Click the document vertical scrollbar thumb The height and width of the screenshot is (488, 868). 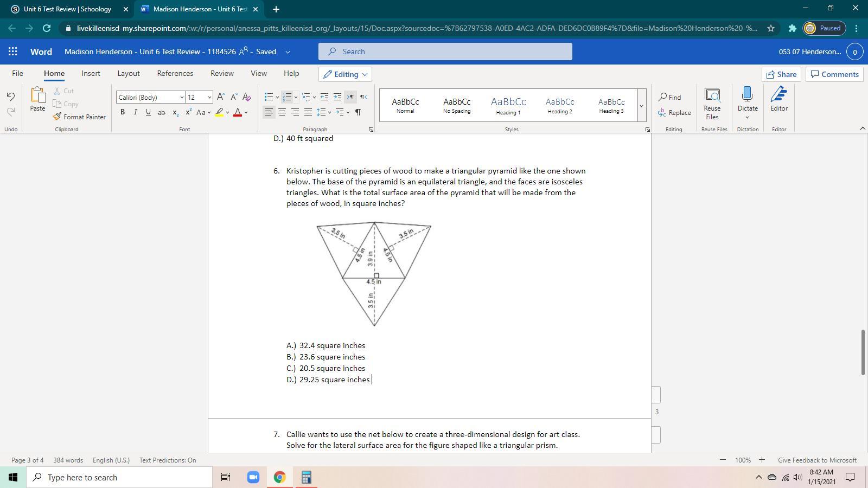pyautogui.click(x=863, y=352)
